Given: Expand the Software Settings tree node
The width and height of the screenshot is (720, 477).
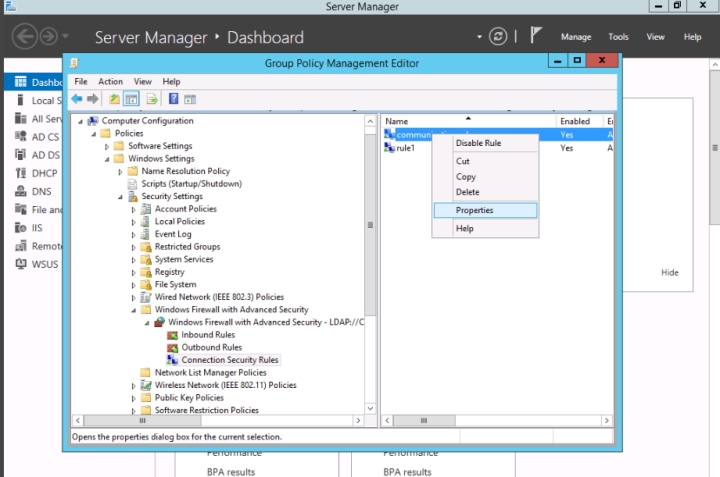Looking at the screenshot, I should tap(108, 146).
